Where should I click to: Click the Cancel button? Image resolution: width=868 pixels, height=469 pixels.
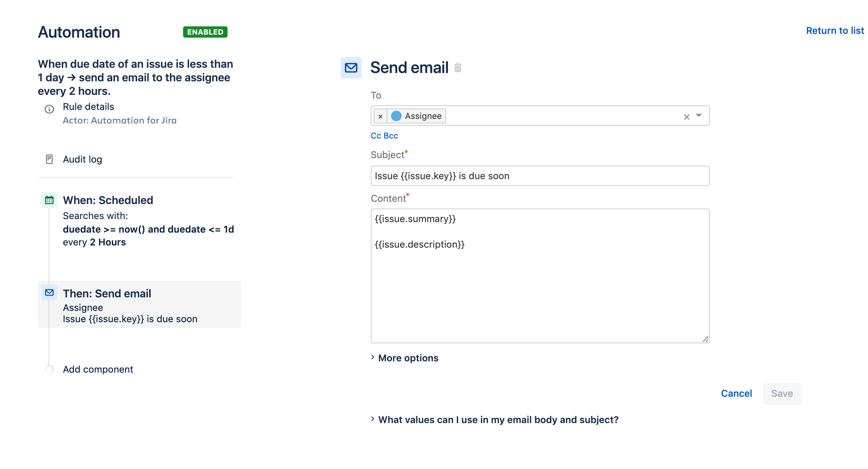point(736,393)
